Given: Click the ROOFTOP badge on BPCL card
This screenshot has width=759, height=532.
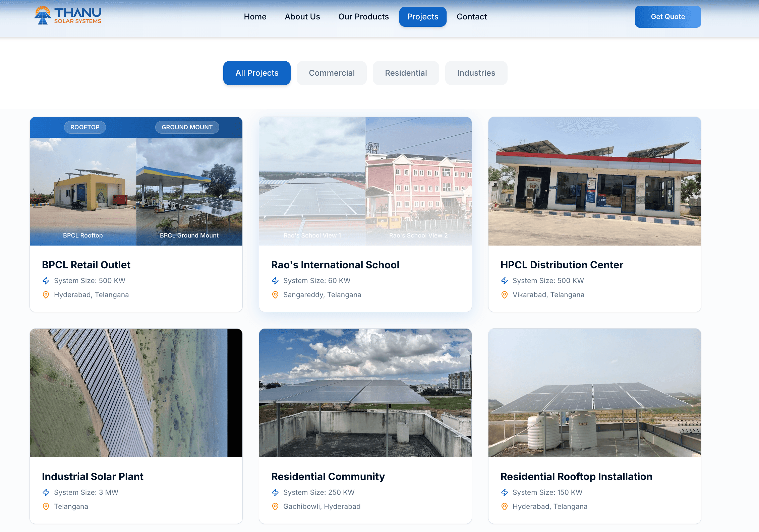Looking at the screenshot, I should 85,127.
